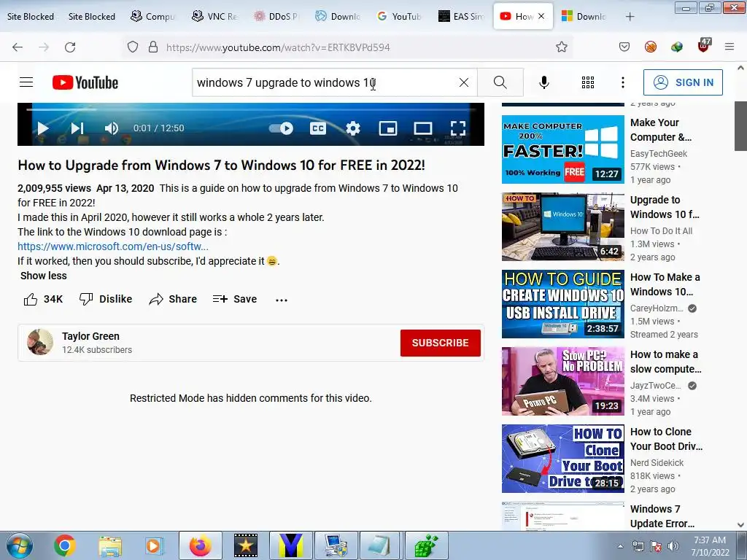Open uBlock Origin extension showing 47
Viewport: 747px width, 560px height.
[x=704, y=45]
